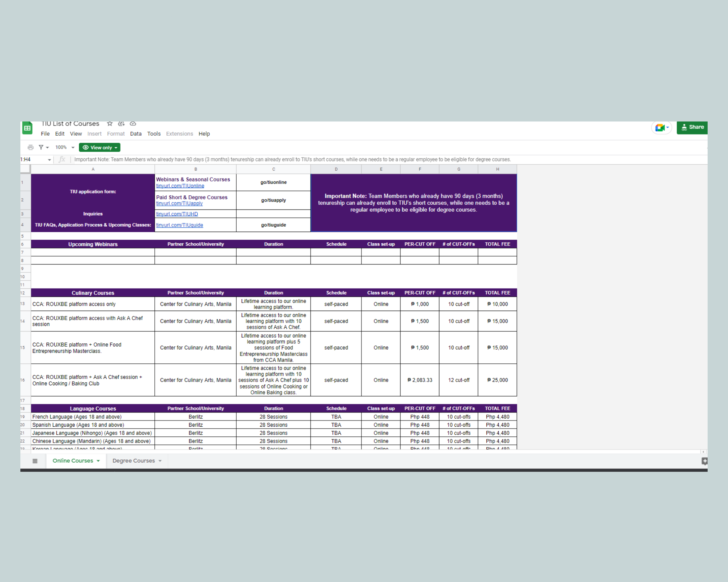
Task: Open the Google Meet call icon
Action: coord(660,128)
